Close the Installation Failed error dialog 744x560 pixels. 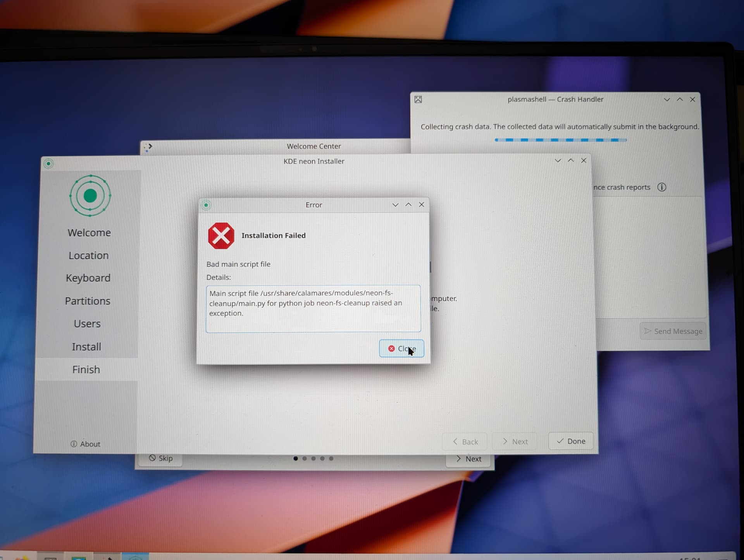coord(401,349)
